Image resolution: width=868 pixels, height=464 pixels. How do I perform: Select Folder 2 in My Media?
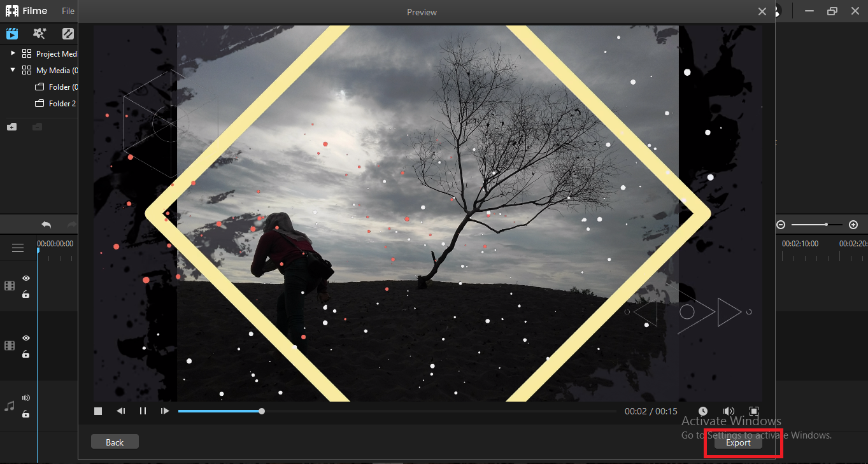(x=61, y=103)
